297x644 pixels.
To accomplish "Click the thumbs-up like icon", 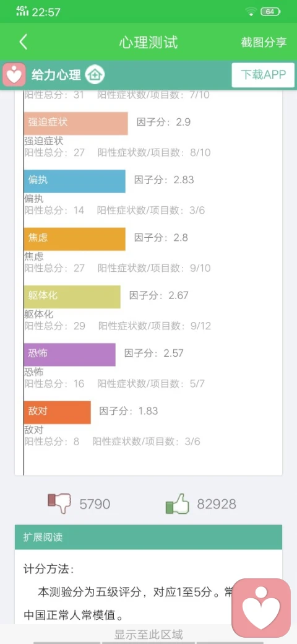I will pyautogui.click(x=177, y=504).
